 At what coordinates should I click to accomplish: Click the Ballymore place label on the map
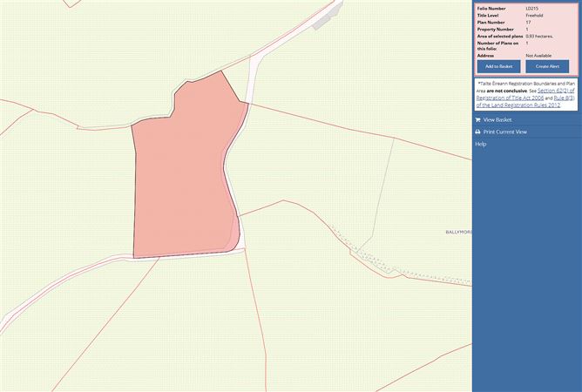(x=458, y=233)
